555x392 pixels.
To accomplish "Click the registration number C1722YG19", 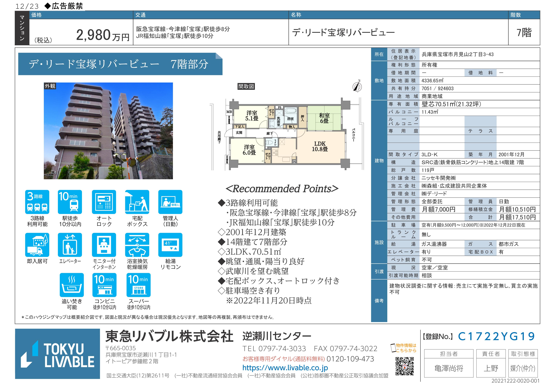I will [x=496, y=336].
